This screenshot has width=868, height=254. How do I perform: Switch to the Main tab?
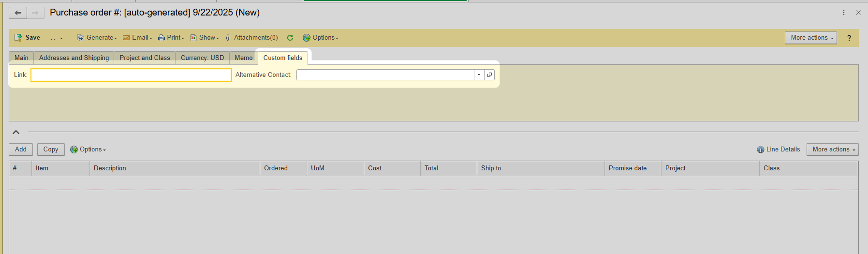point(21,58)
